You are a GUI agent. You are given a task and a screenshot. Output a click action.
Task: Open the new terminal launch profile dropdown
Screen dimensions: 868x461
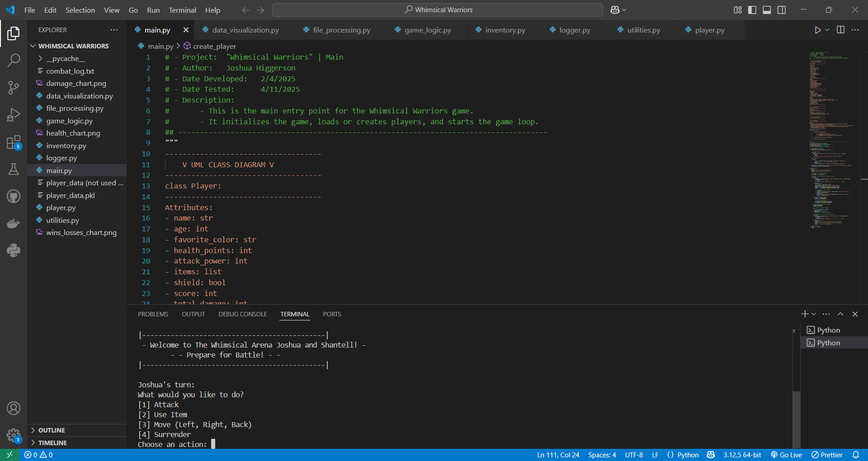click(814, 314)
